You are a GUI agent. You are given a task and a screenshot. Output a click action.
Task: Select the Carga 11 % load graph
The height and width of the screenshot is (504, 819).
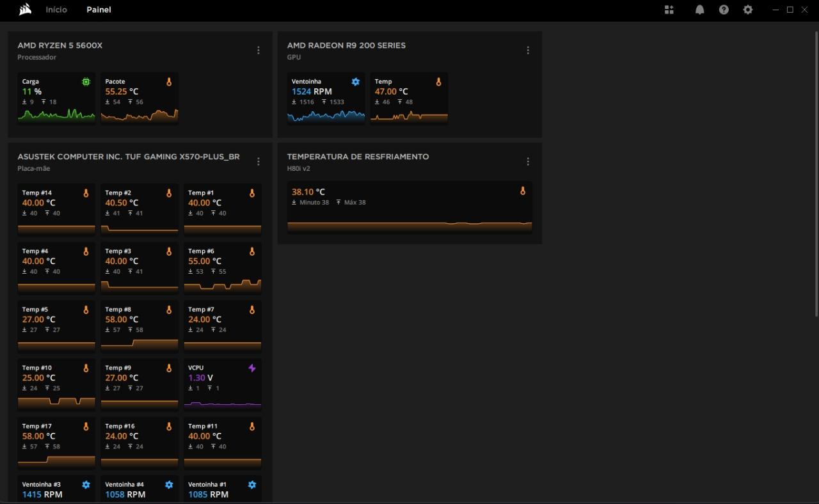(56, 114)
